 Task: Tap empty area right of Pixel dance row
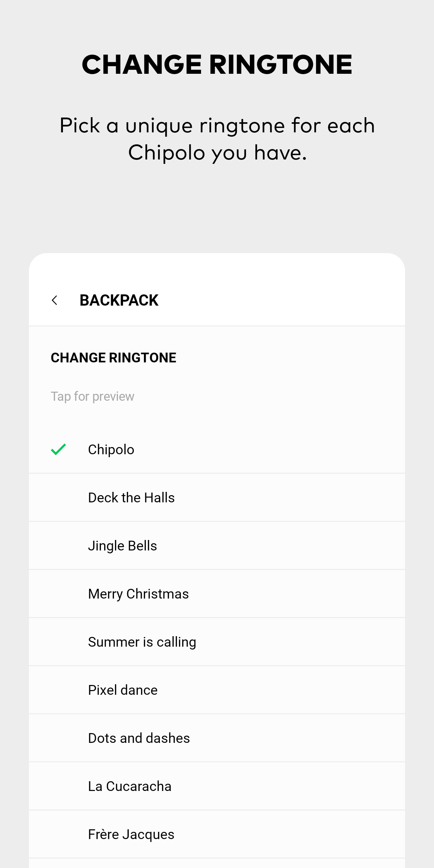pos(307,690)
